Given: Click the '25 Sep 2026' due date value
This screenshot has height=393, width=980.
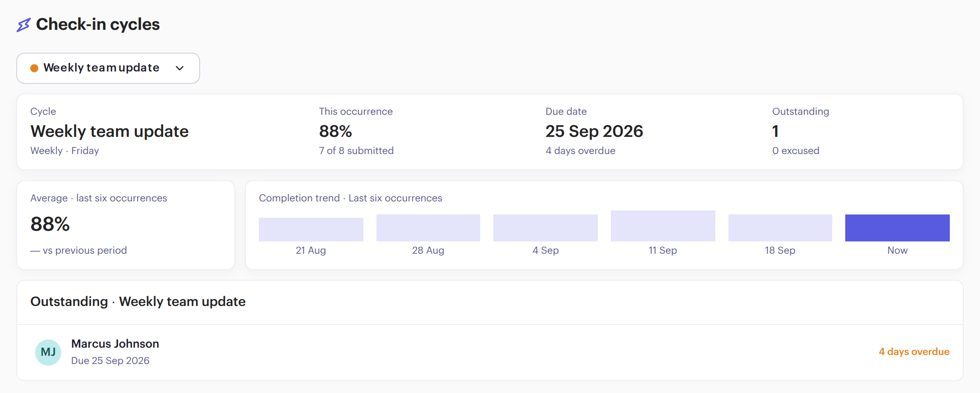Looking at the screenshot, I should (x=594, y=132).
